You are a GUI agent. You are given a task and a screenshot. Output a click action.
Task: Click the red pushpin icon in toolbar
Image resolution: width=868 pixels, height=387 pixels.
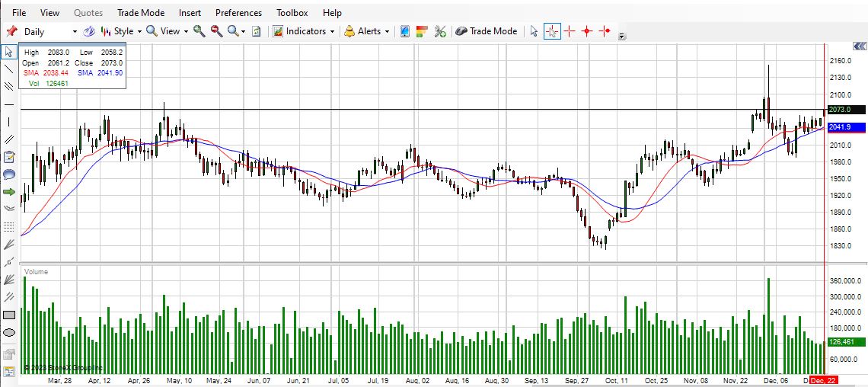[11, 31]
